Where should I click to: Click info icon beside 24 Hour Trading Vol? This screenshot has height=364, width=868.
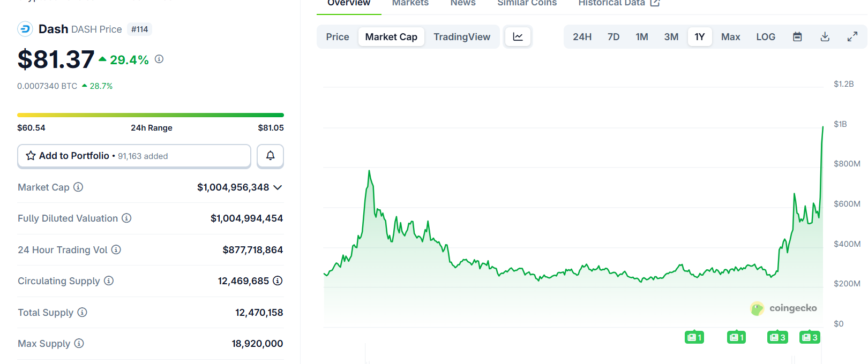[116, 249]
